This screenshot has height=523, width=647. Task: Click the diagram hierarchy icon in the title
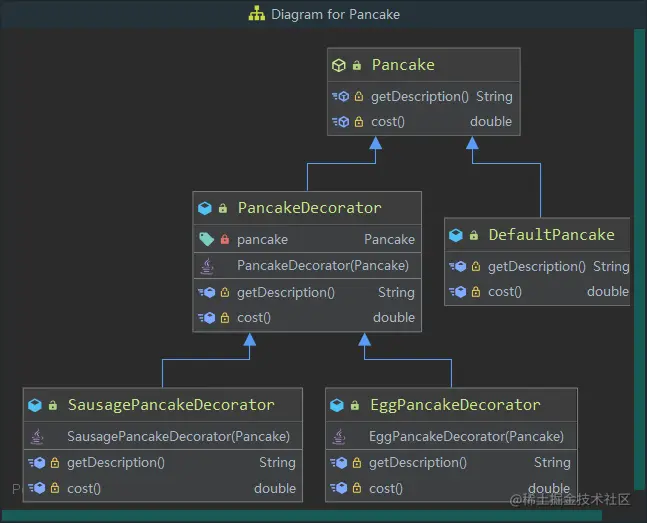pos(257,14)
